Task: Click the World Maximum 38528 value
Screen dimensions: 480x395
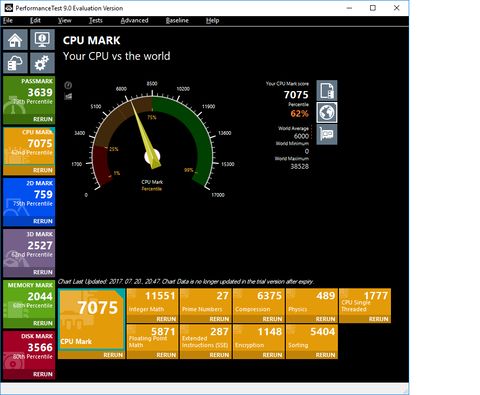Action: tap(299, 166)
